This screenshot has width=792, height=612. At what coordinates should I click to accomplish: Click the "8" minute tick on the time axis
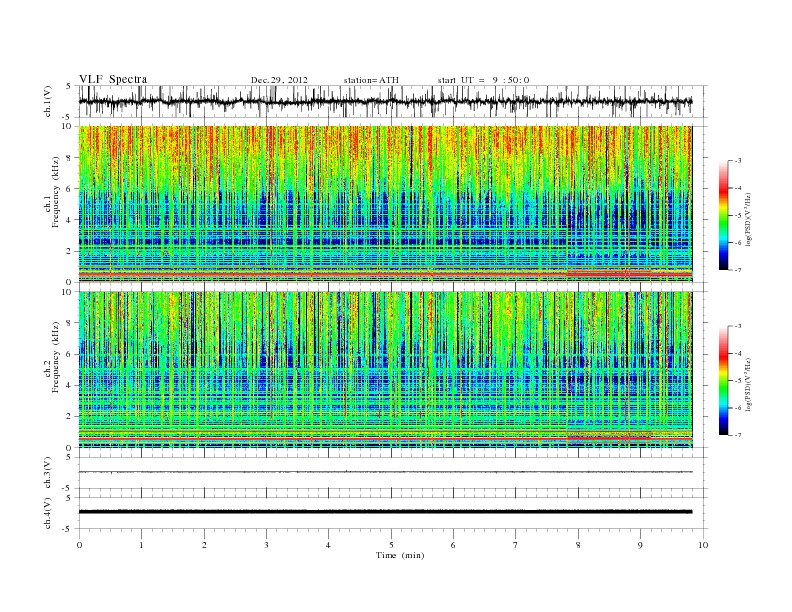[x=578, y=545]
